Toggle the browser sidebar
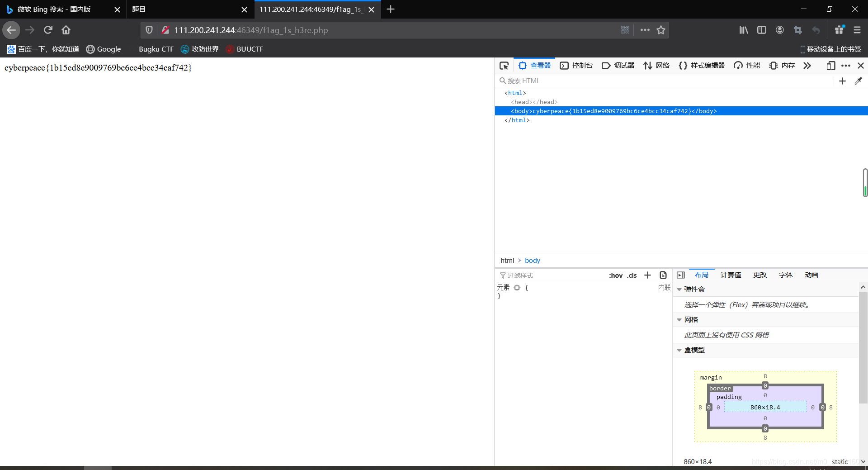 click(762, 30)
